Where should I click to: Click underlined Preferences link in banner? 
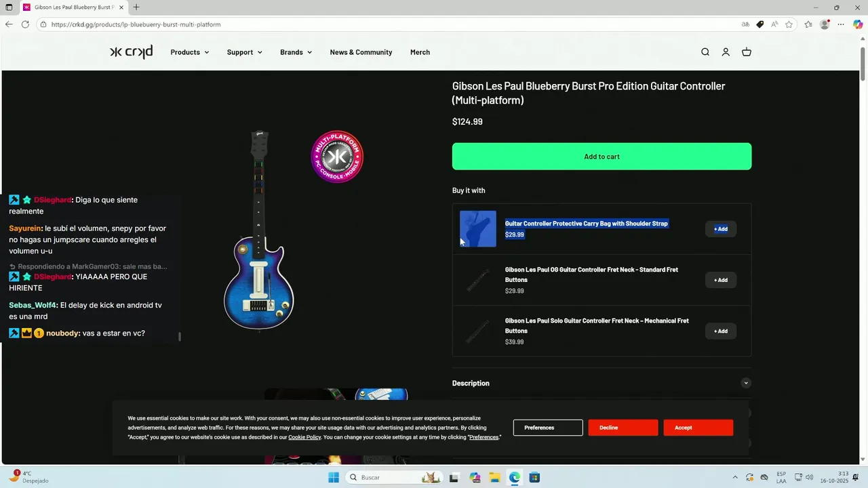tap(484, 437)
